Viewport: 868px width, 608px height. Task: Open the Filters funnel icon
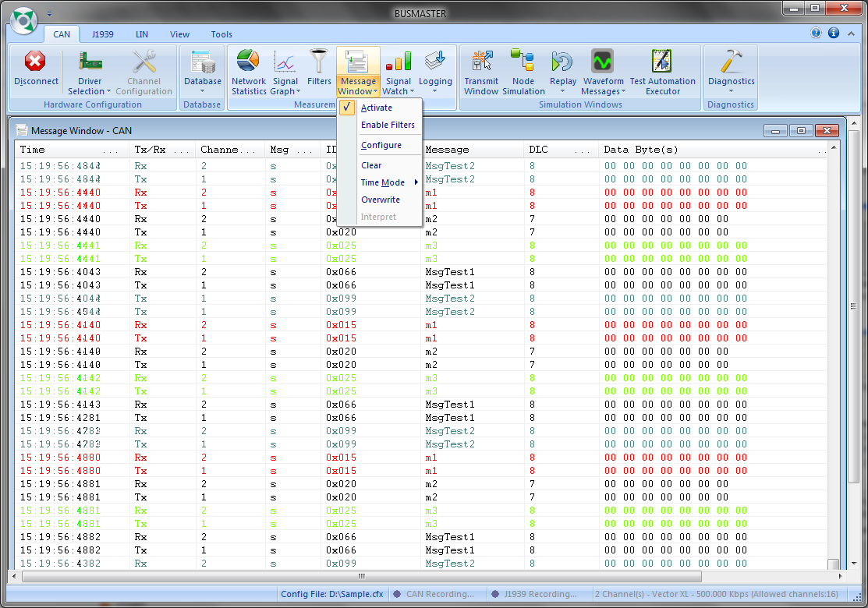click(x=319, y=61)
